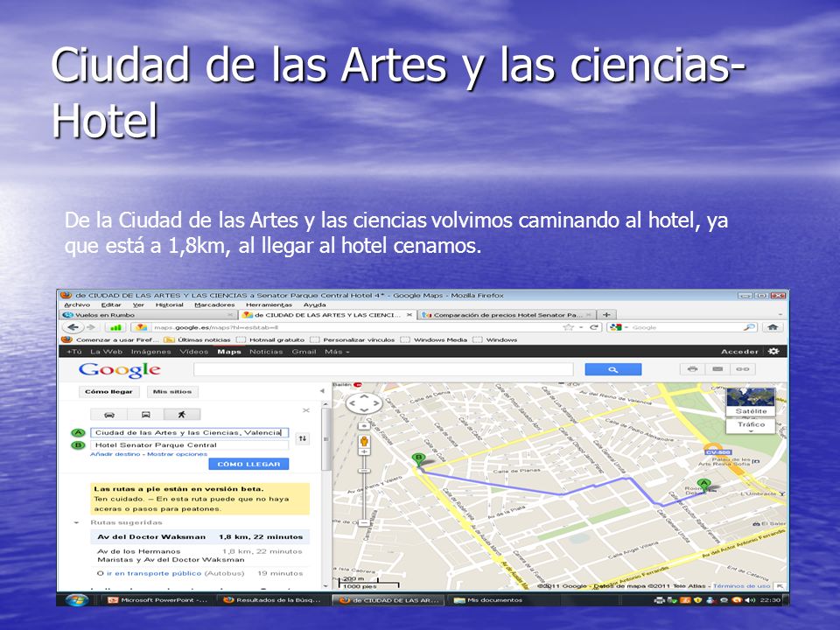Close the directions panel with X

(306, 410)
